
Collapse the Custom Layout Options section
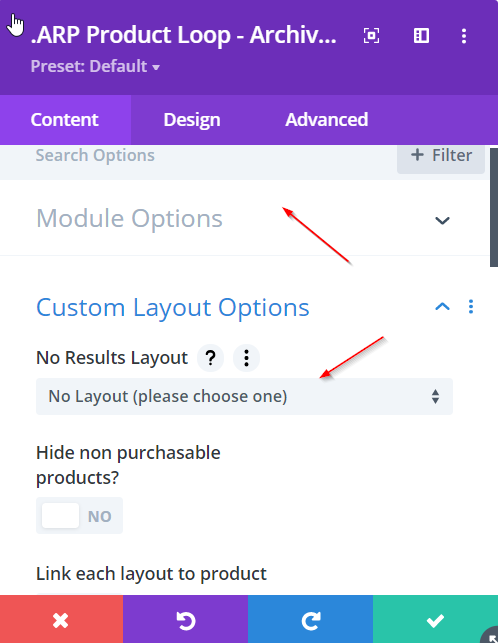click(x=442, y=307)
